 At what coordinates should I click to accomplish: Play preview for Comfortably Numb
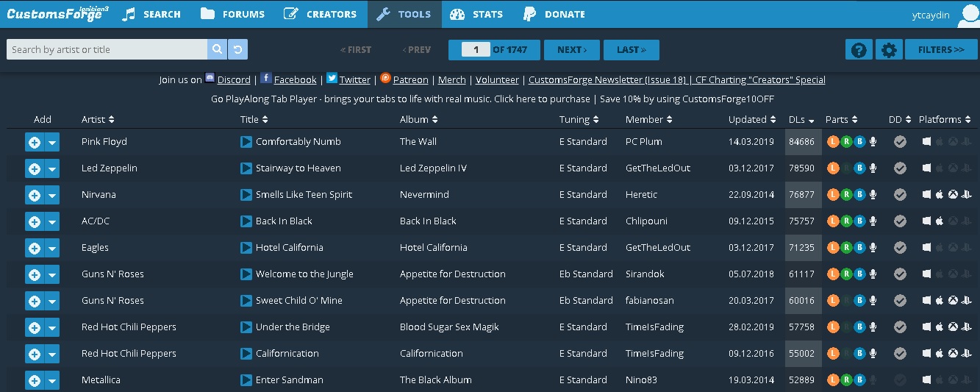pos(246,142)
